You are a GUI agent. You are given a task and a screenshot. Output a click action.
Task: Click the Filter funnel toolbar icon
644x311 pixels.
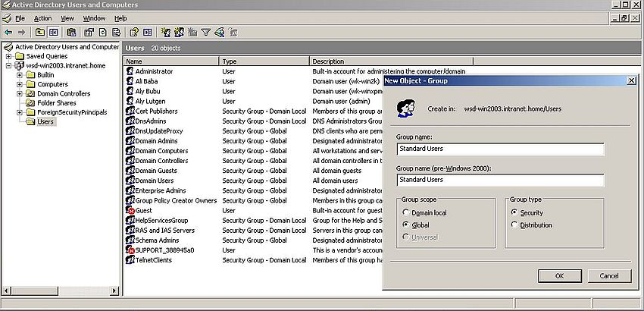[x=205, y=33]
